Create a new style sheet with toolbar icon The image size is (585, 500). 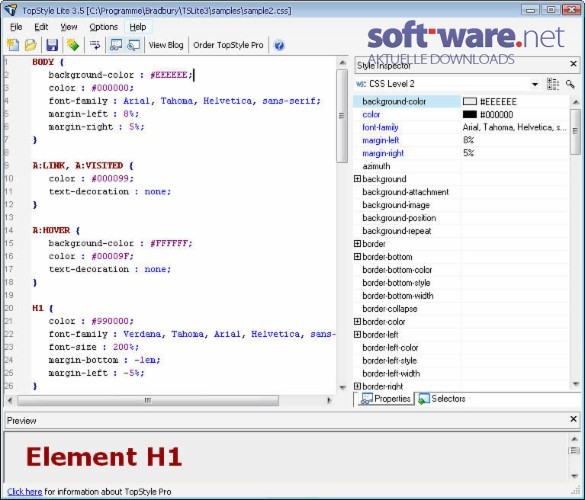pyautogui.click(x=13, y=45)
